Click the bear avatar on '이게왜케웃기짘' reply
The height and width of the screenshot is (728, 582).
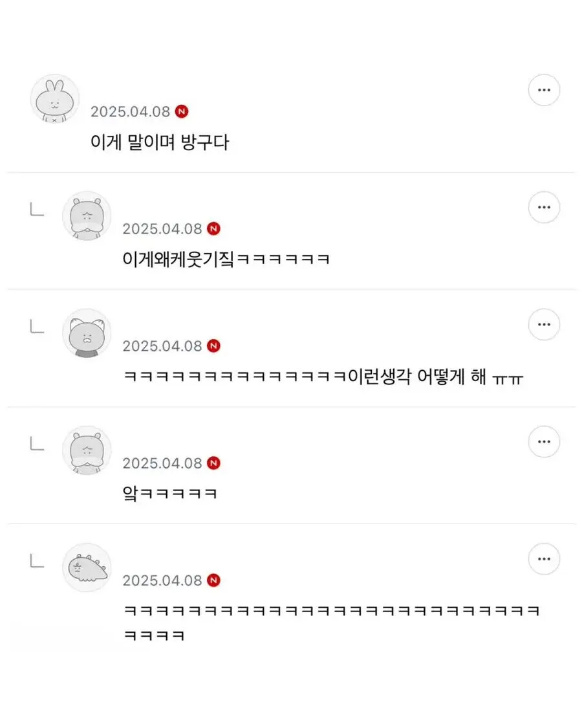(x=87, y=216)
